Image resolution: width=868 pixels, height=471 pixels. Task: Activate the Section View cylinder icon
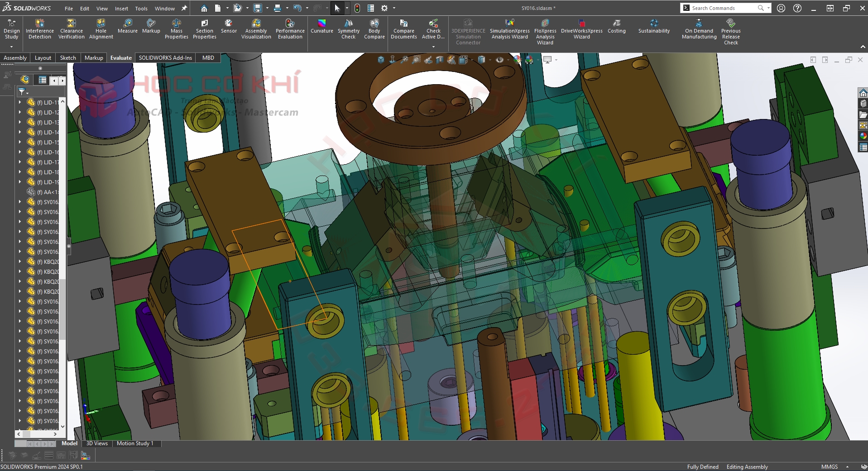pos(440,60)
